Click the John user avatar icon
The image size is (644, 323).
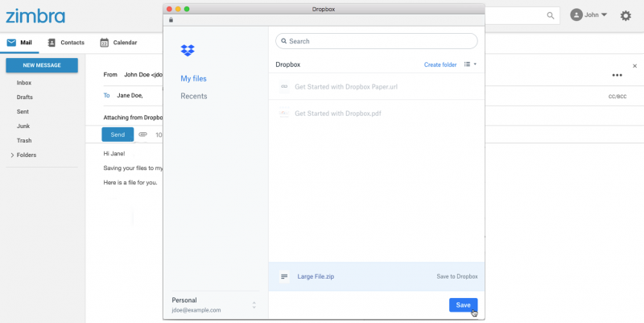click(576, 14)
